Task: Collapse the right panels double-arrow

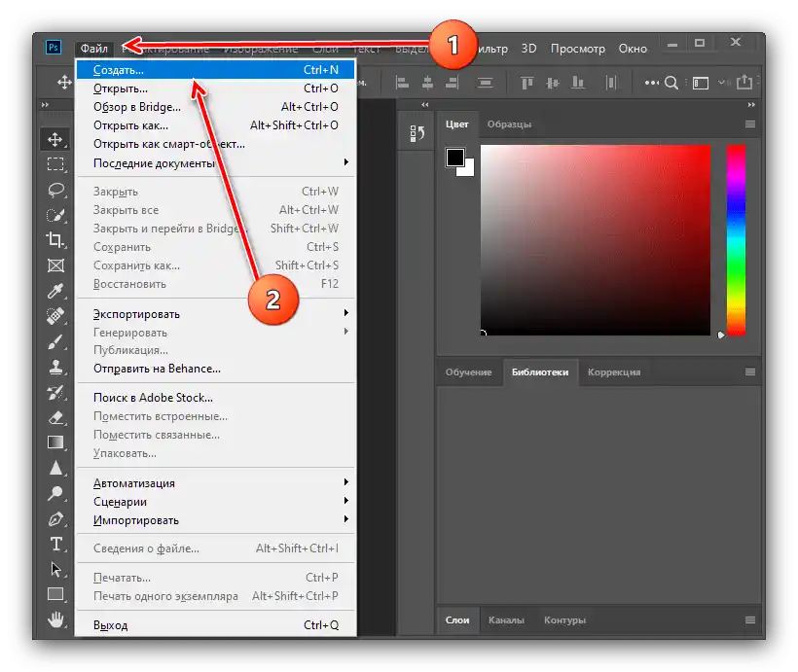Action: point(751,104)
